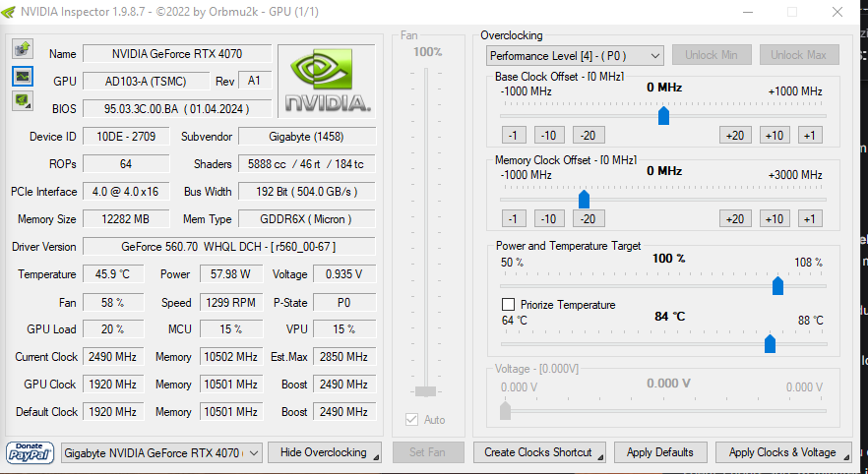The width and height of the screenshot is (868, 474).
Task: Click the Memory value 10502 MHz
Action: 231,357
